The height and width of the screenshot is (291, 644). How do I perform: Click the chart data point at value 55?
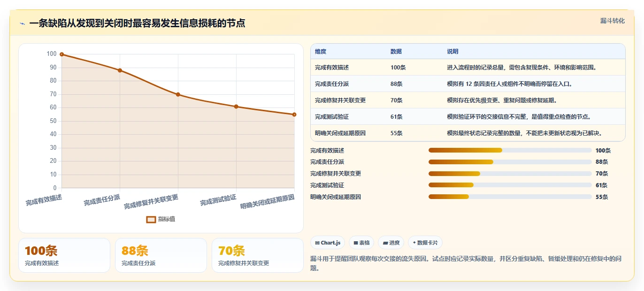294,115
